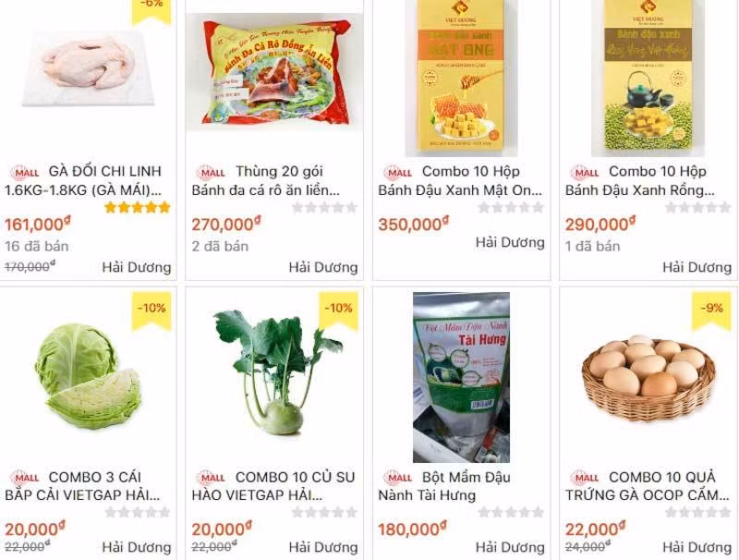739x560 pixels.
Task: Open the kohlrabi su hào product photo
Action: coord(278,372)
